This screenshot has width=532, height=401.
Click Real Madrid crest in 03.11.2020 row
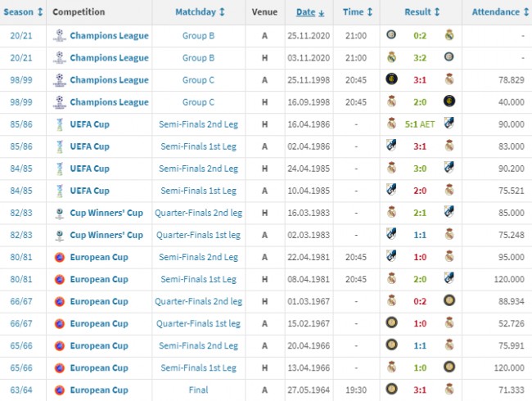click(x=391, y=57)
